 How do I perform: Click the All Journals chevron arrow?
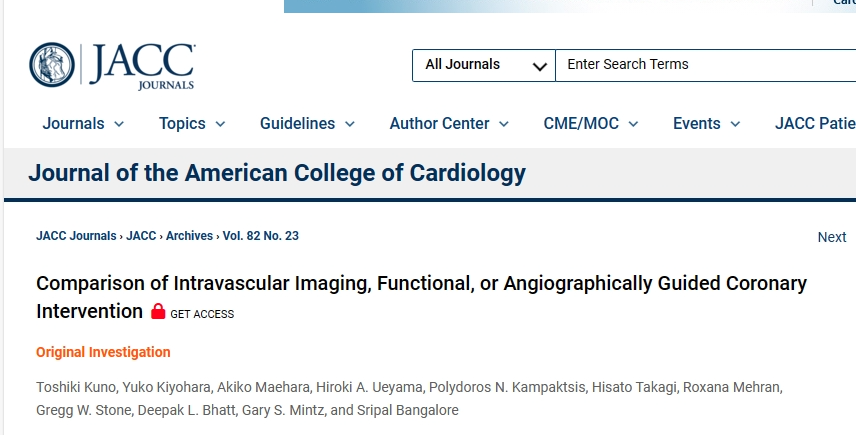tap(539, 67)
